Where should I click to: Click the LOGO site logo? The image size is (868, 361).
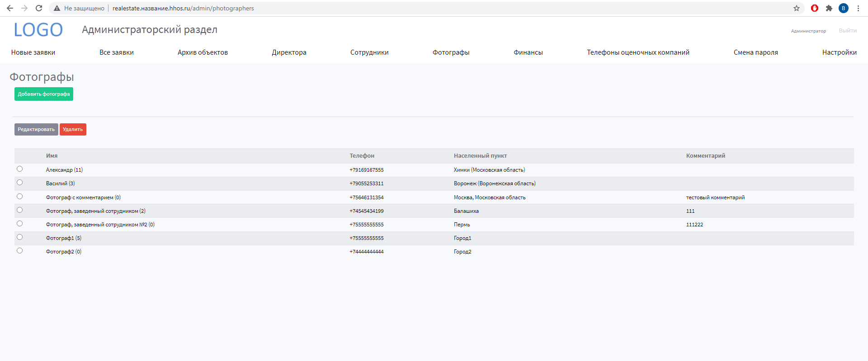[x=38, y=30]
